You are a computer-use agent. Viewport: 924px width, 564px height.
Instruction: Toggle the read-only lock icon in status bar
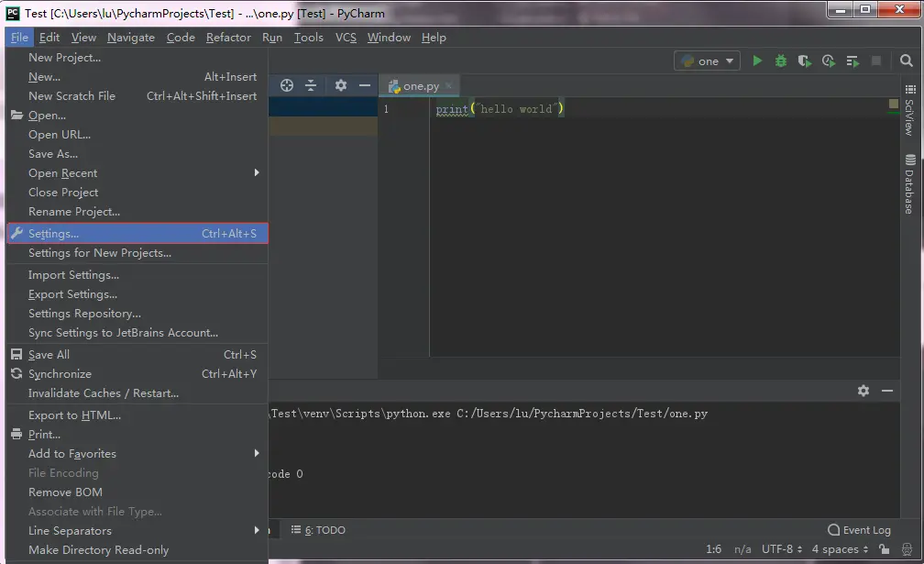[x=884, y=549]
